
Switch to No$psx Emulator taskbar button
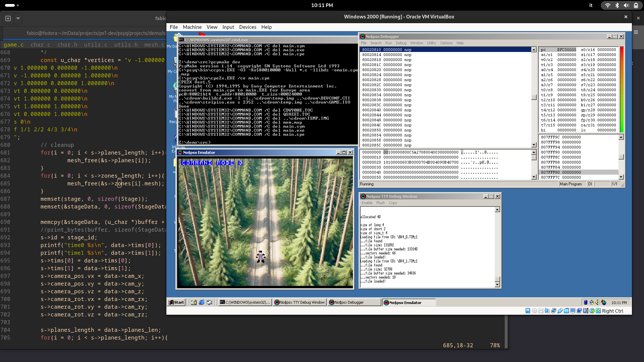tap(409, 302)
